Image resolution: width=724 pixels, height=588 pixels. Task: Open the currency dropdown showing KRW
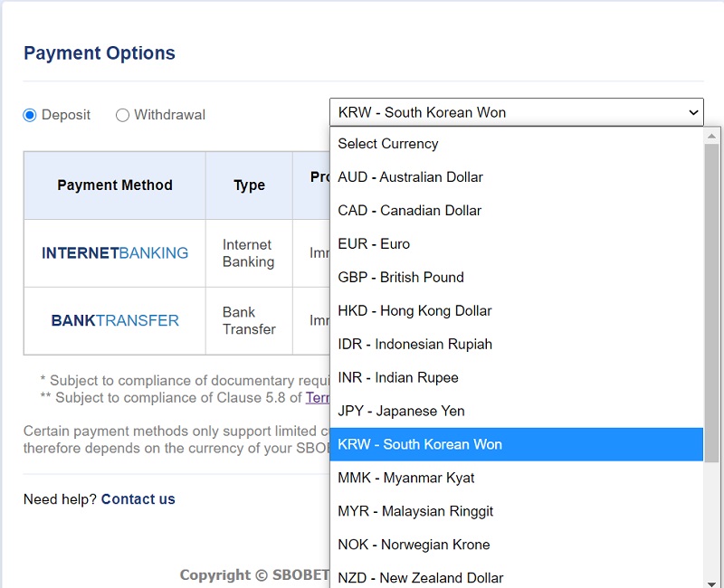click(516, 112)
